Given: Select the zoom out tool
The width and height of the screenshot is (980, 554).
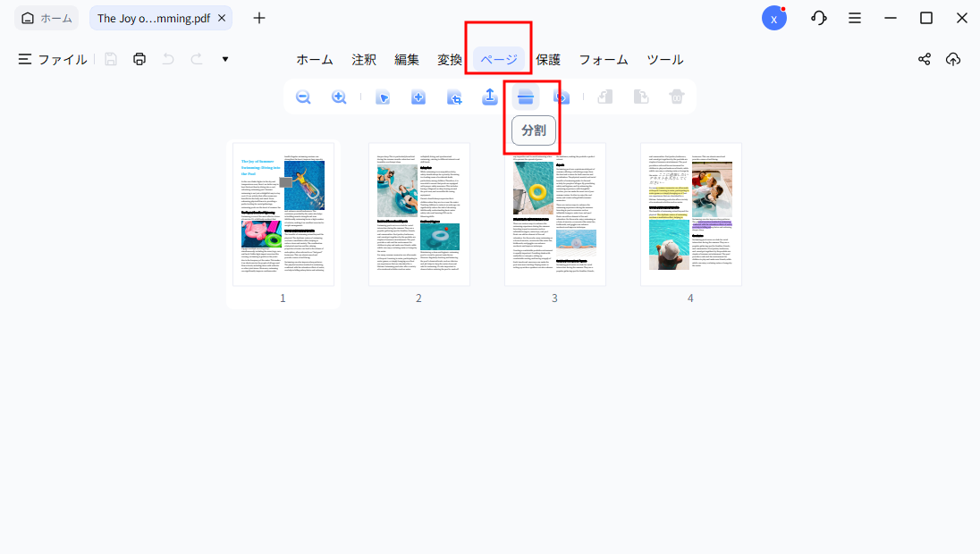Looking at the screenshot, I should point(303,97).
